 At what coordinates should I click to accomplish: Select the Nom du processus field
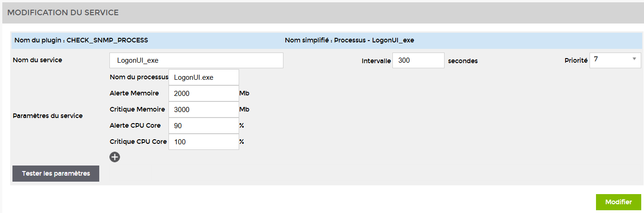tap(204, 77)
